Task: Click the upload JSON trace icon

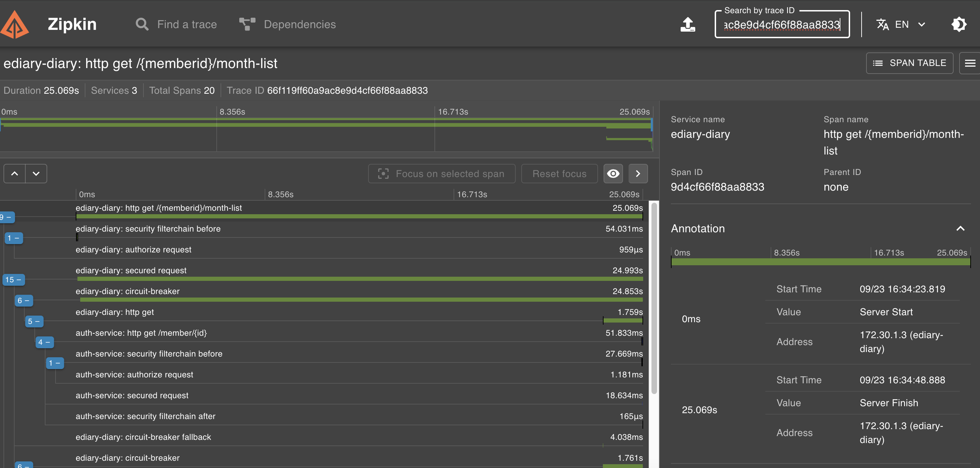Action: click(x=688, y=24)
